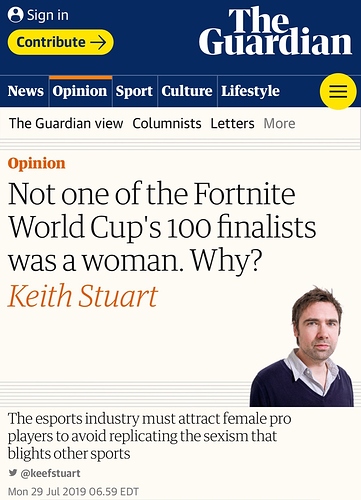Open the Columnists sub-section
The height and width of the screenshot is (500, 361).
pos(167,123)
